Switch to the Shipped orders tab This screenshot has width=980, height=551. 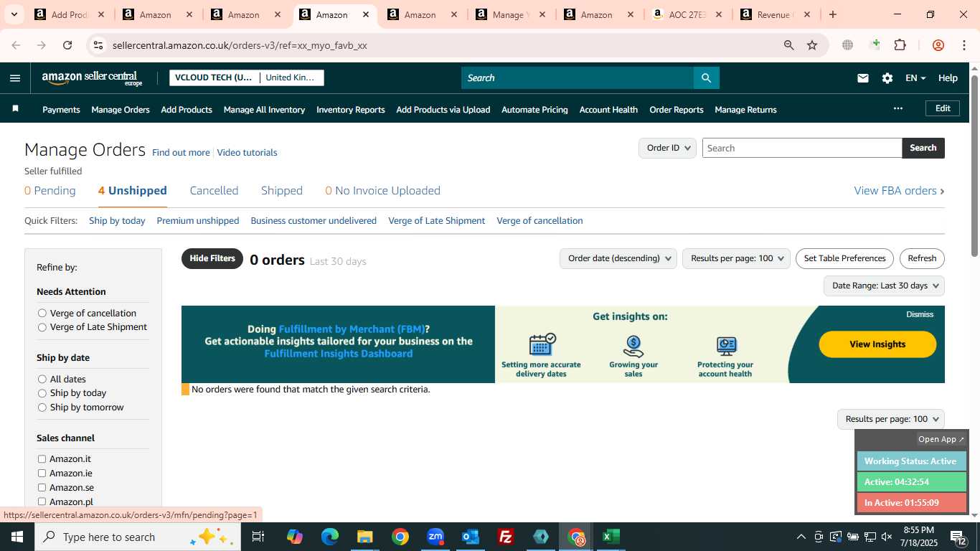282,191
